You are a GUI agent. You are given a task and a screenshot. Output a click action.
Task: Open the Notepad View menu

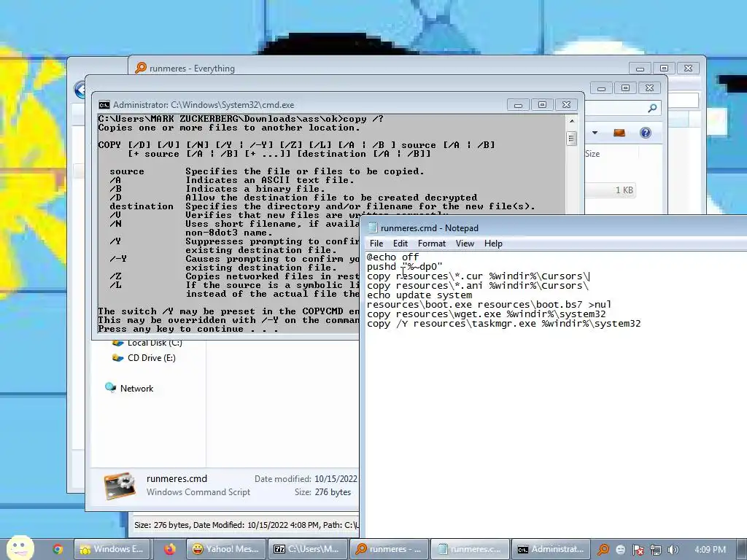coord(465,244)
